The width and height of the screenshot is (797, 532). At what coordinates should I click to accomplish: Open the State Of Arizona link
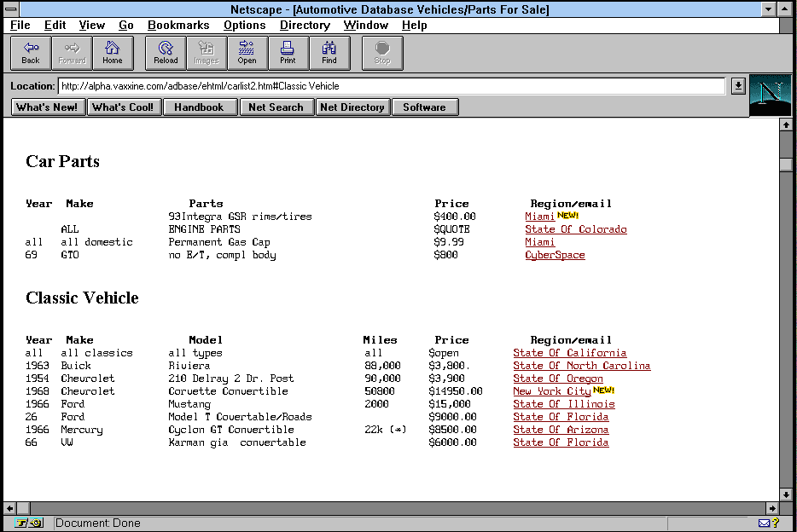point(561,430)
